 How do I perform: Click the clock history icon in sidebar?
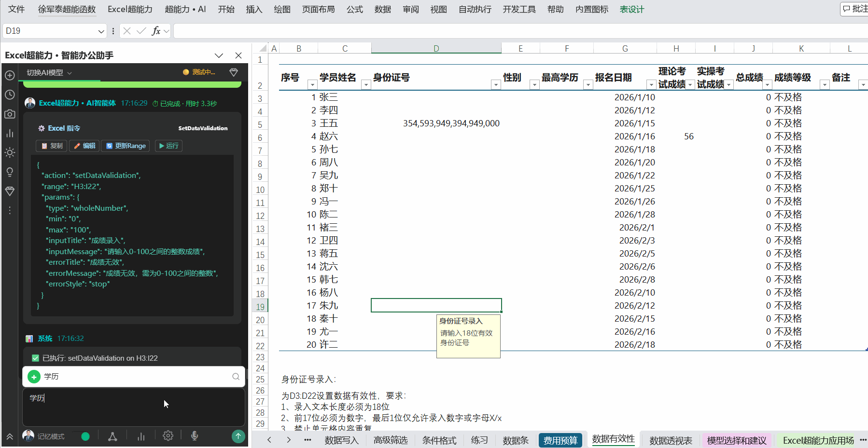pos(10,95)
